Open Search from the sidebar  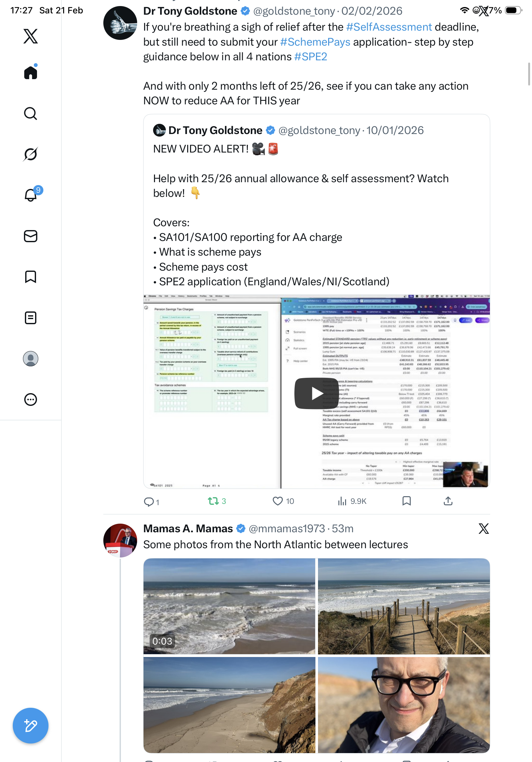pyautogui.click(x=31, y=114)
